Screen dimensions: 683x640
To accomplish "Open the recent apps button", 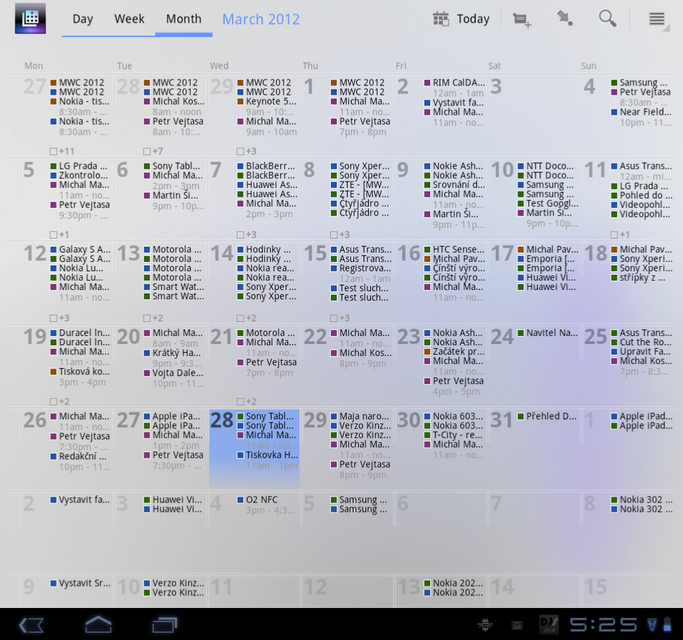I will coord(164,625).
